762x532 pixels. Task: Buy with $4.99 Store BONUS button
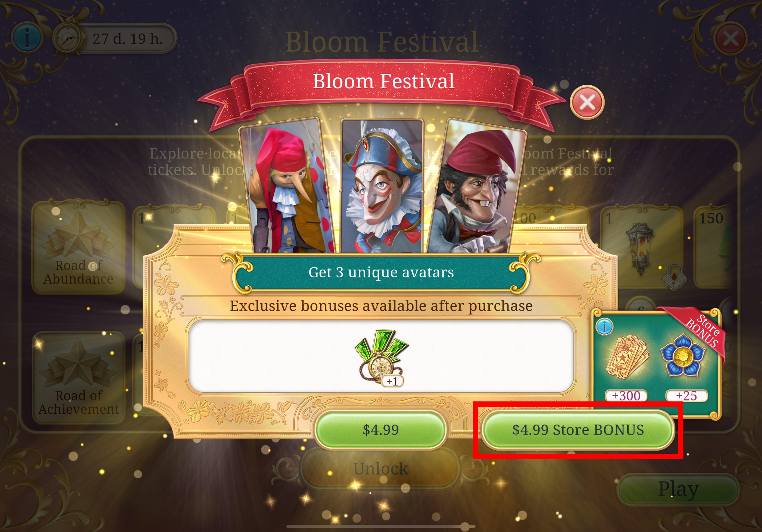pos(578,430)
